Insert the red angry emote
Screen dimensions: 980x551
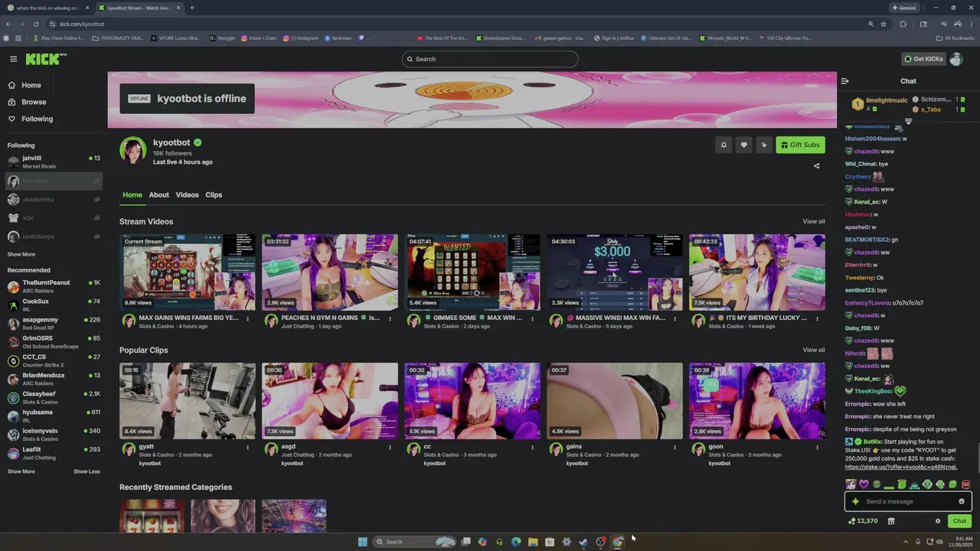[x=966, y=484]
